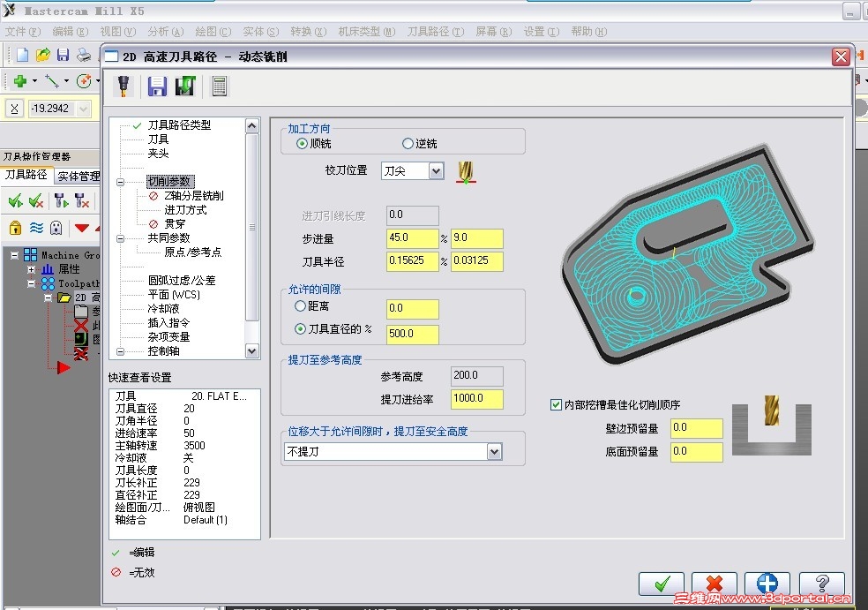The width and height of the screenshot is (868, 610).
Task: Open the calculator icon in dialog toolbar
Action: click(220, 87)
